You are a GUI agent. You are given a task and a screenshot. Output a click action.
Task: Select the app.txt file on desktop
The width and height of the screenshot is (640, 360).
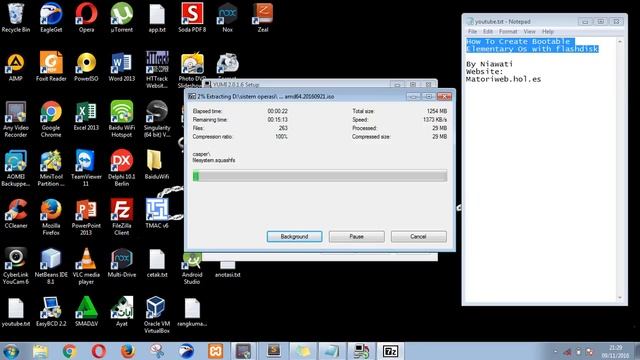click(x=157, y=18)
